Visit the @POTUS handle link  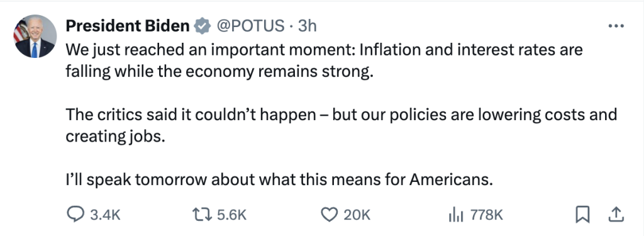[250, 26]
